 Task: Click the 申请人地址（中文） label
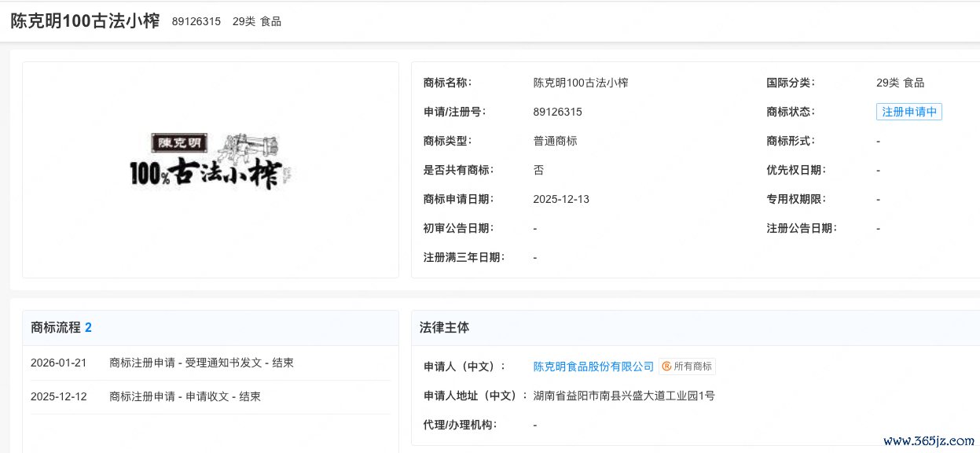475,396
